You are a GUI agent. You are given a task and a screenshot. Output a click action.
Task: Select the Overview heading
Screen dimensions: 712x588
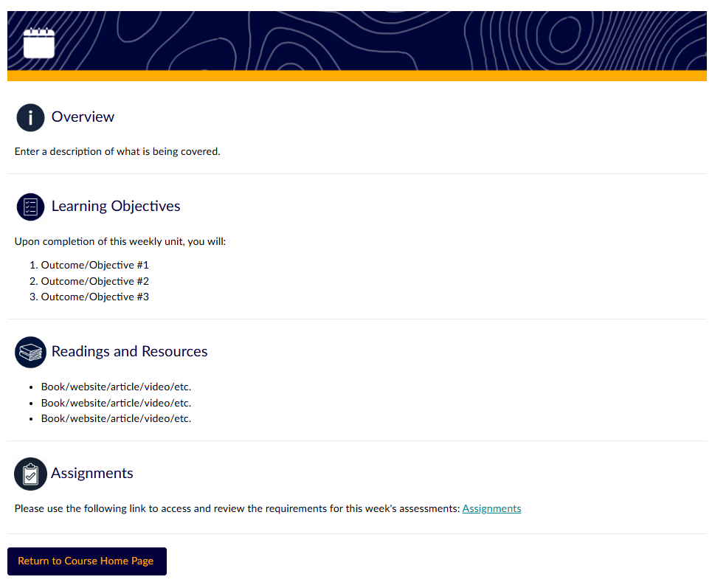point(83,117)
